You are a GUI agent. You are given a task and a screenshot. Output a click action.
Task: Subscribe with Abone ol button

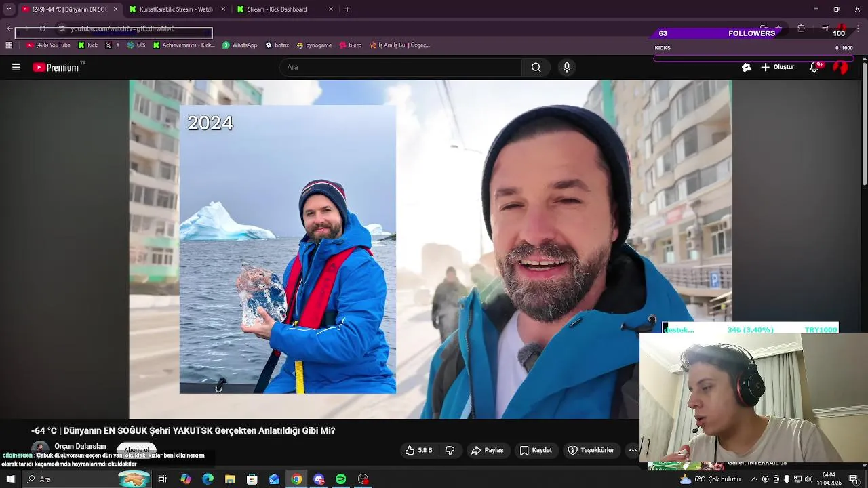tap(136, 450)
